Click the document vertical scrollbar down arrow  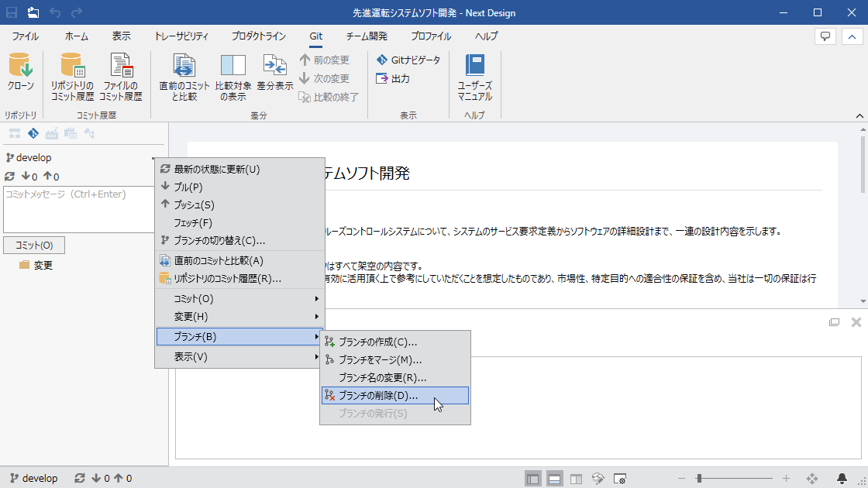click(x=863, y=301)
